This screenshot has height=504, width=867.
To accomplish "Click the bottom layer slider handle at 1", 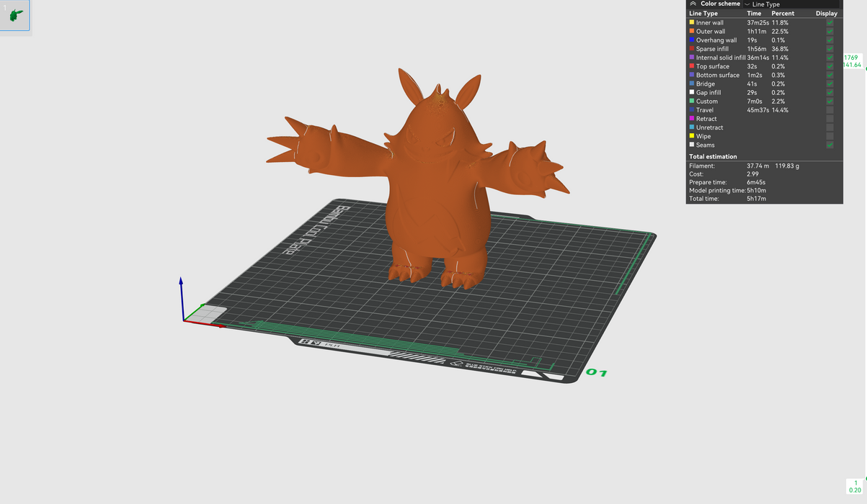I will (855, 486).
